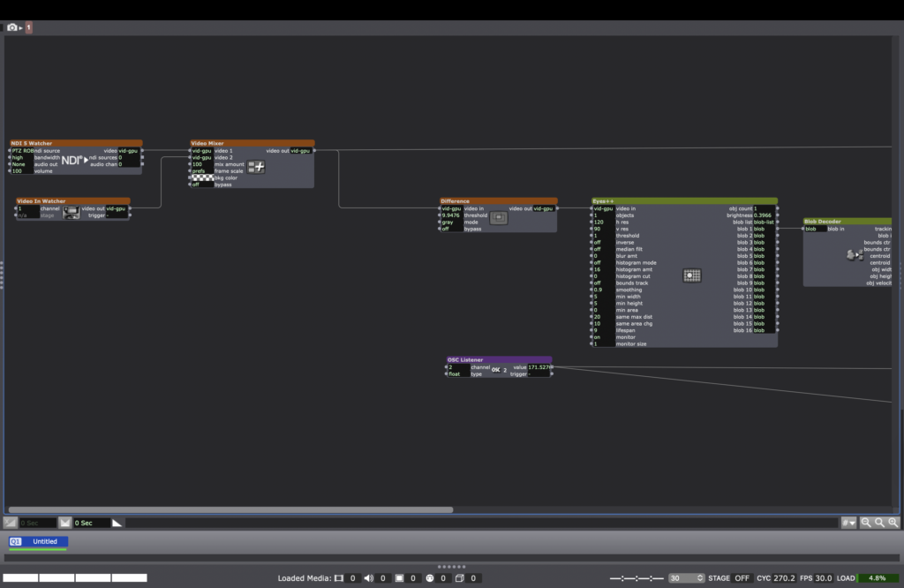Click the STAGE OFF indicator
This screenshot has width=904, height=588.
(742, 578)
